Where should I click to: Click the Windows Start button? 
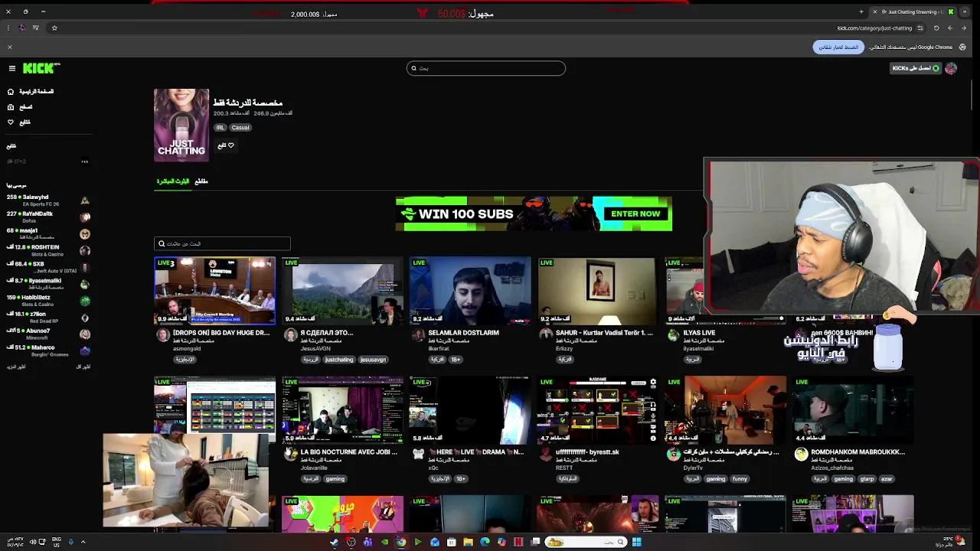click(x=636, y=543)
